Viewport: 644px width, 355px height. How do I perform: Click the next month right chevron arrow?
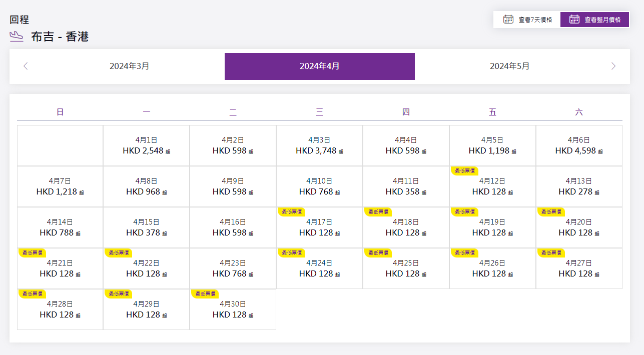click(613, 66)
